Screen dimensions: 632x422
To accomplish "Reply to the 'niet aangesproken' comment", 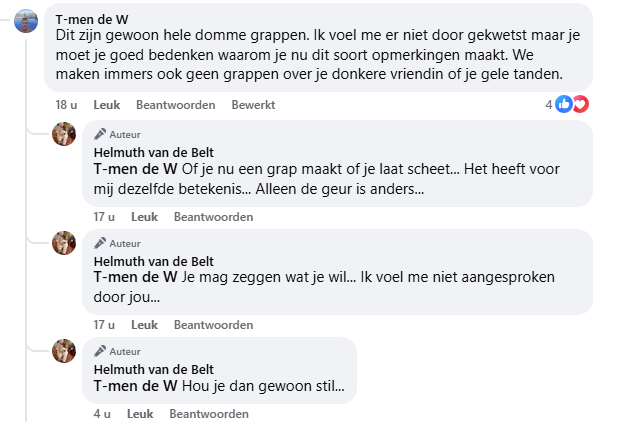I will (x=213, y=324).
